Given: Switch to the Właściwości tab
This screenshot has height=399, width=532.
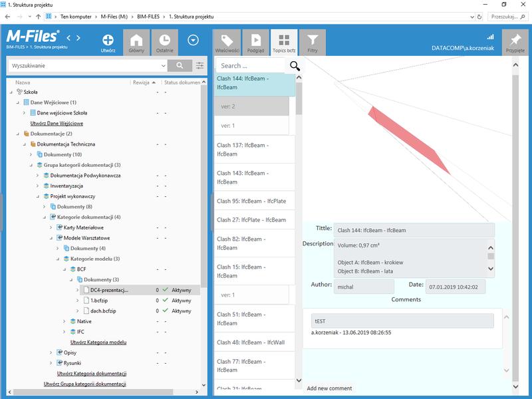Looking at the screenshot, I should pyautogui.click(x=227, y=41).
